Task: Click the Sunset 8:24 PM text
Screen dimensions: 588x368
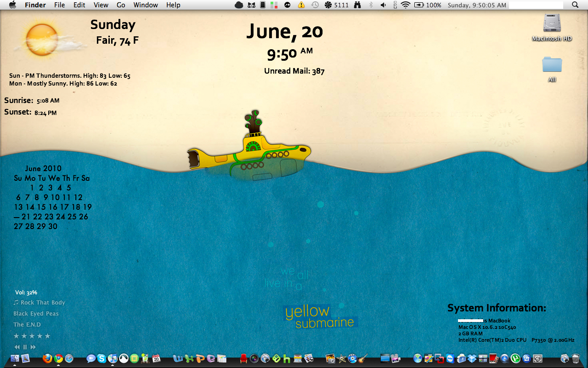Action: (x=30, y=112)
